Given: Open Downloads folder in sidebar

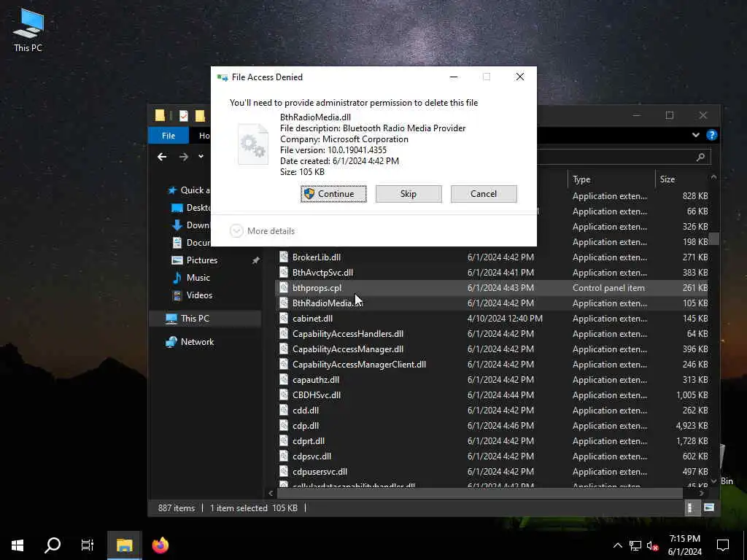Looking at the screenshot, I should [191, 225].
